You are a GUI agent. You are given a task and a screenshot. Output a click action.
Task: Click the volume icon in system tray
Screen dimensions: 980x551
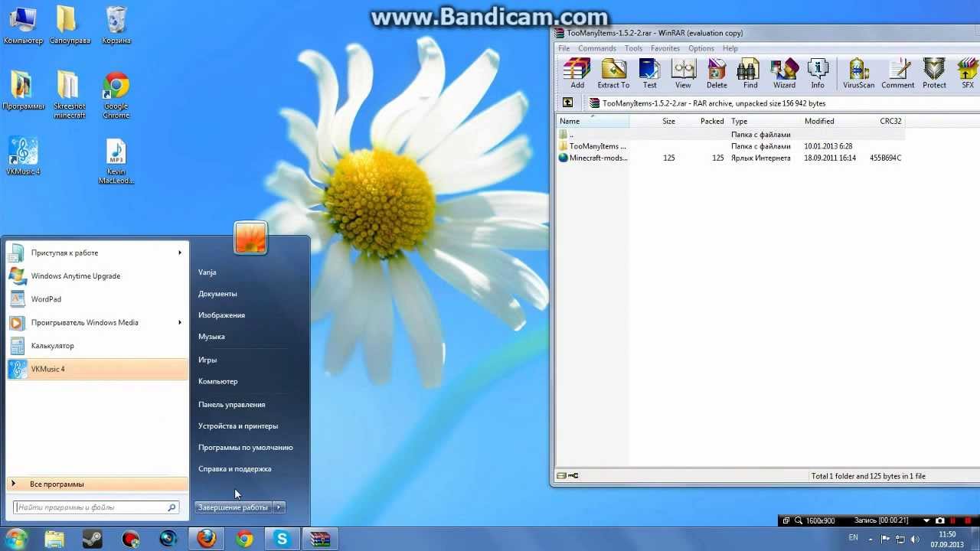pos(914,539)
